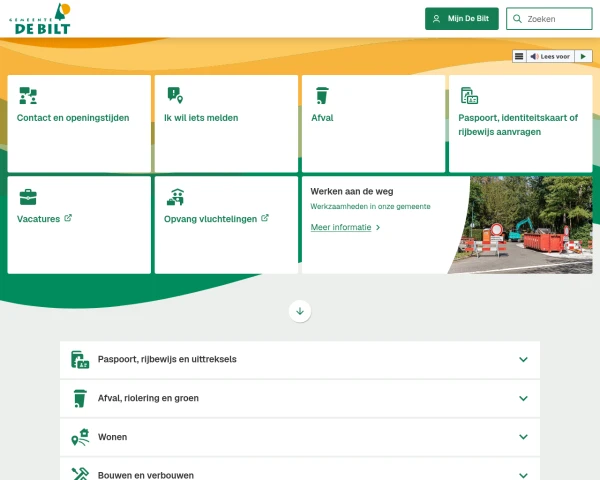The width and height of the screenshot is (600, 480).
Task: Start read-aloud with the play arrow
Action: 583,56
